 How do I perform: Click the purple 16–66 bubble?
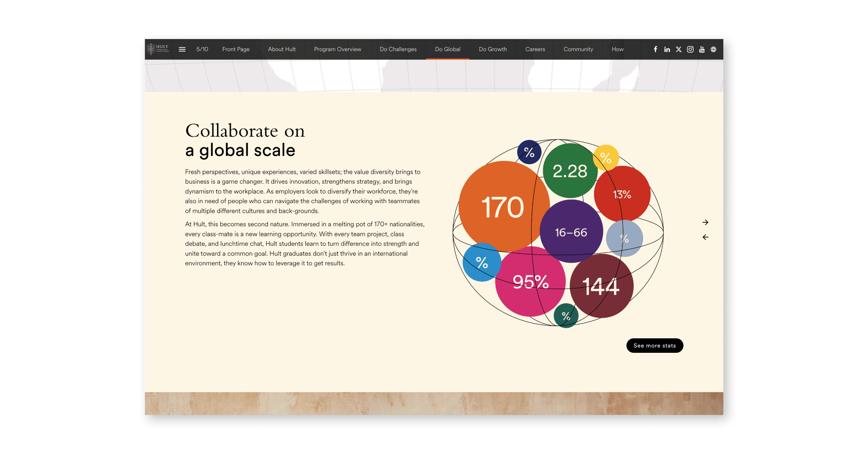(x=571, y=232)
